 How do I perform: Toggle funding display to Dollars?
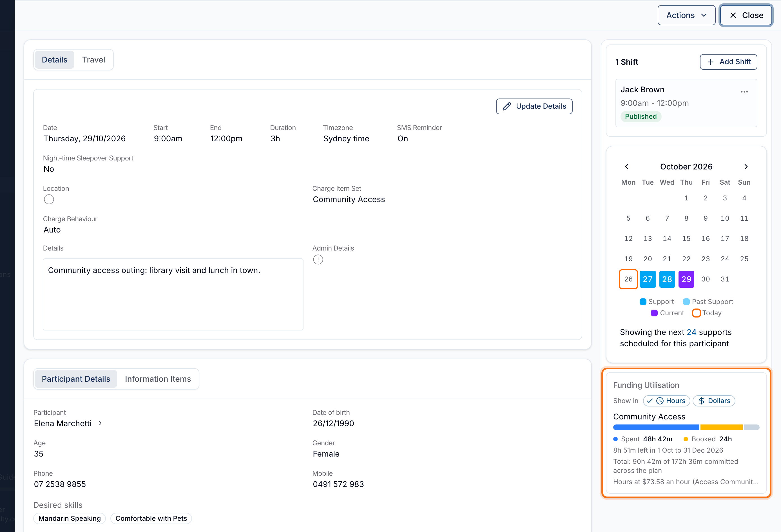pos(714,401)
